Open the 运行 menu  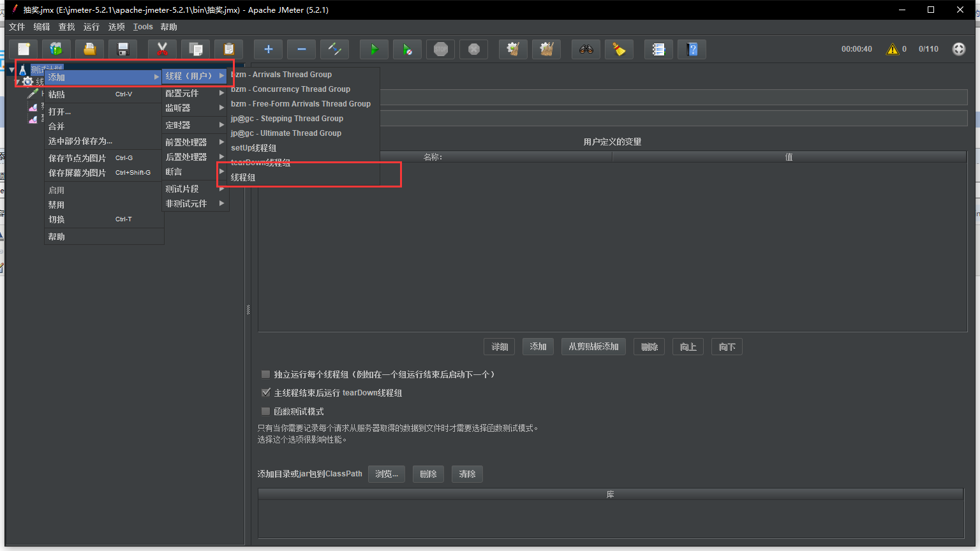tap(92, 27)
